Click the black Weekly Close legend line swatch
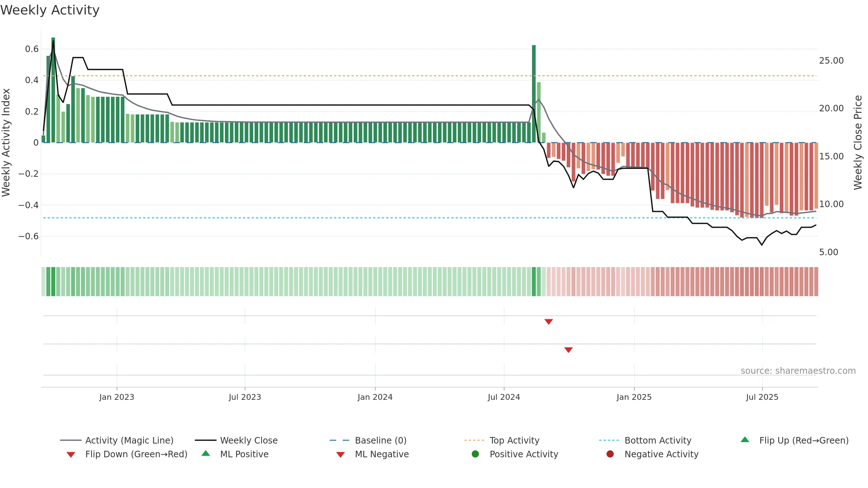 (x=206, y=440)
